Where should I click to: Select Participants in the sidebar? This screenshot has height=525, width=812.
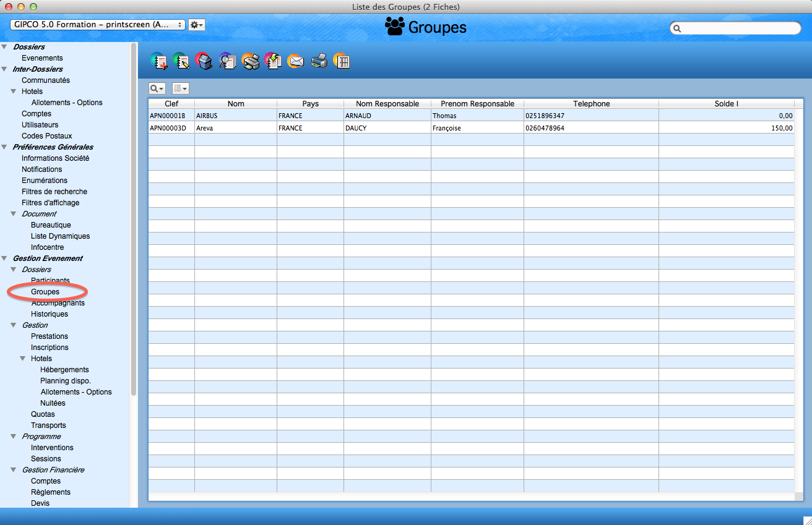point(50,281)
